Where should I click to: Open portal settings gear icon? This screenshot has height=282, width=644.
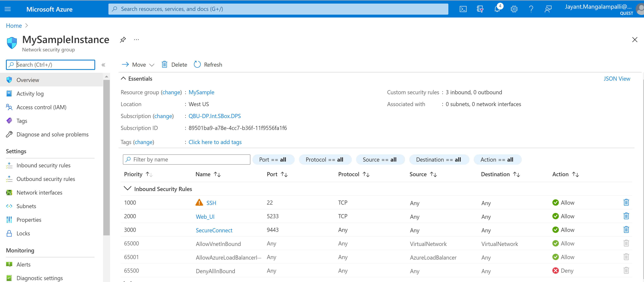pyautogui.click(x=514, y=9)
